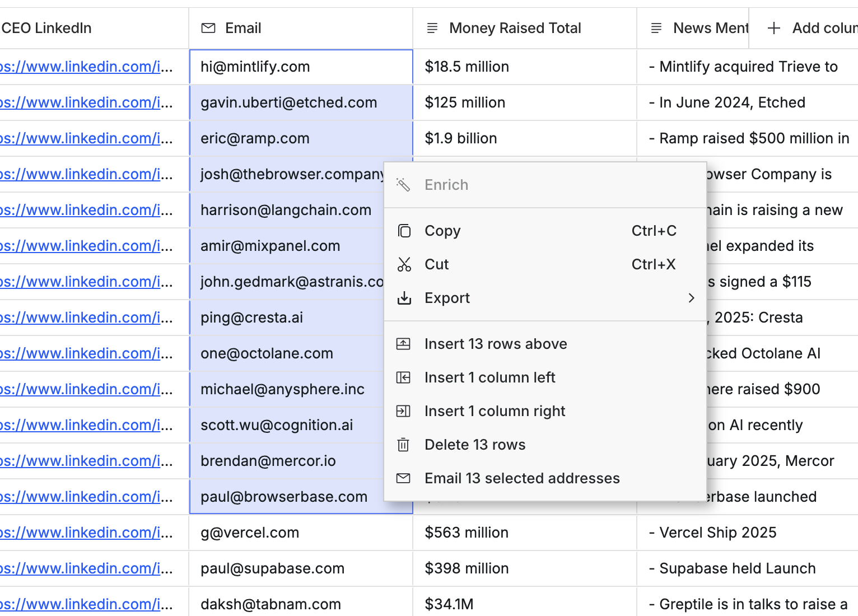Viewport: 858px width, 616px height.
Task: Select the hi@mintlify.com email cell
Action: [301, 67]
